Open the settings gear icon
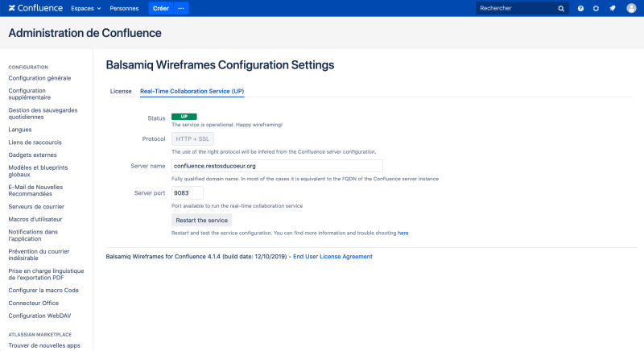644x351 pixels. click(596, 8)
